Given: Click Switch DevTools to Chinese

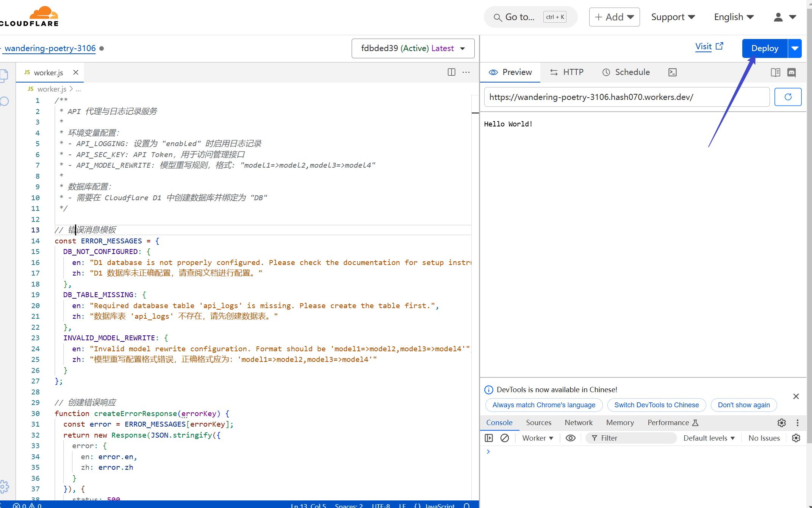Looking at the screenshot, I should tap(657, 405).
